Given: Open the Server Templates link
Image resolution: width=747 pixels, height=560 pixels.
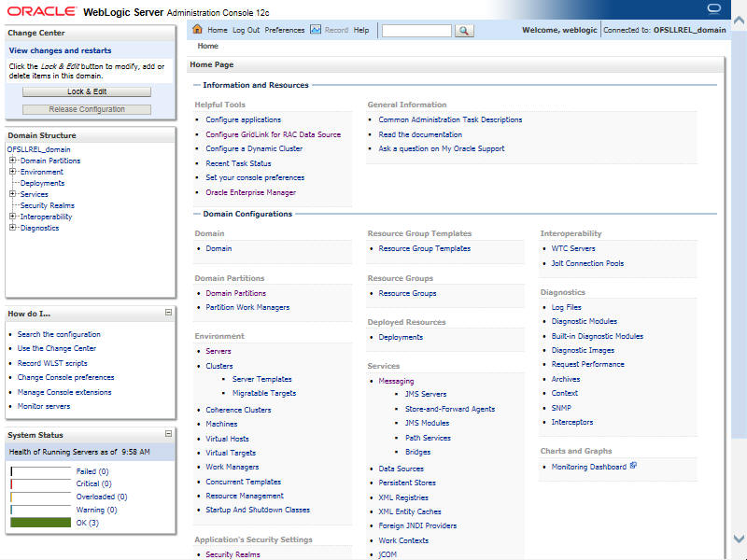Looking at the screenshot, I should pos(262,379).
